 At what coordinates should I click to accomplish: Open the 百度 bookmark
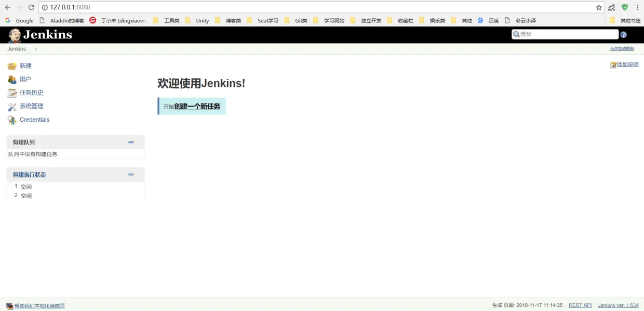click(x=488, y=21)
